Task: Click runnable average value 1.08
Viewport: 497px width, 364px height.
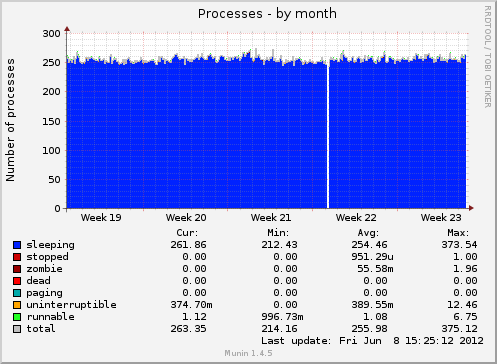Action: [375, 317]
